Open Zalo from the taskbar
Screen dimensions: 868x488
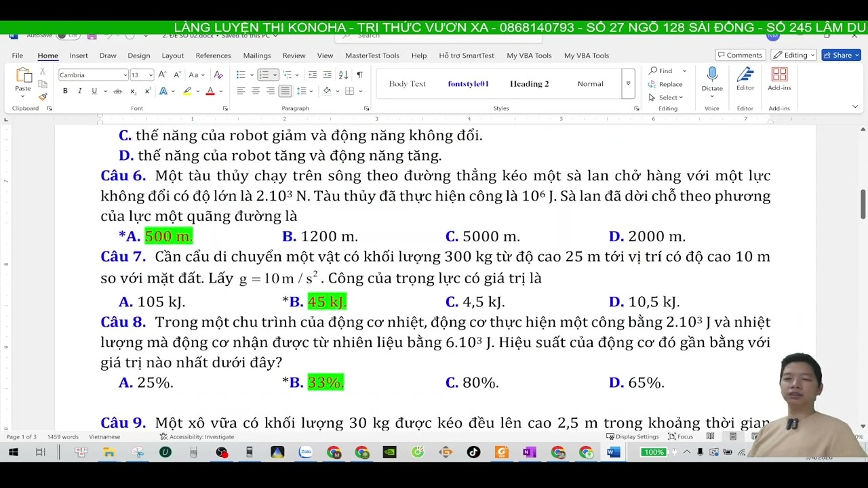(x=305, y=452)
